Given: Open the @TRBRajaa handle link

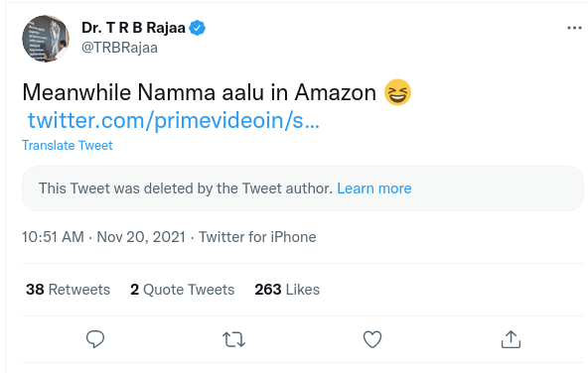Looking at the screenshot, I should (119, 48).
